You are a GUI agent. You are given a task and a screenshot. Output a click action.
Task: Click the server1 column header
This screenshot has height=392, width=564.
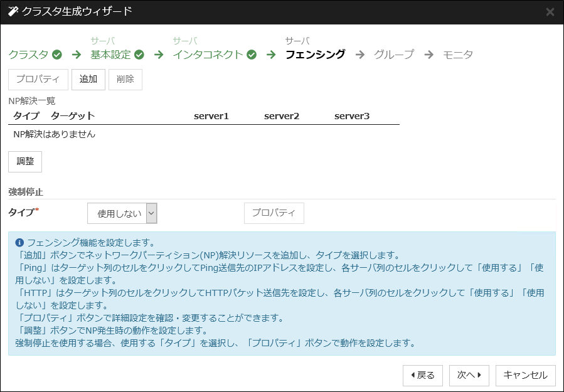pos(210,115)
